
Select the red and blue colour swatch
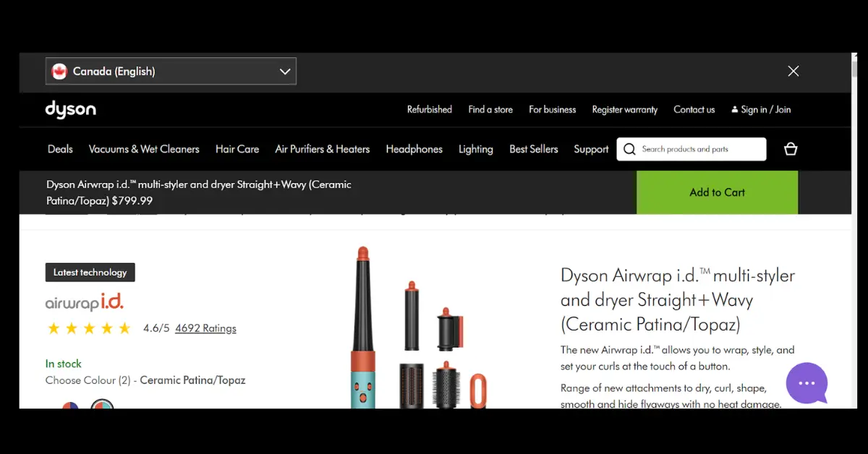click(x=70, y=406)
